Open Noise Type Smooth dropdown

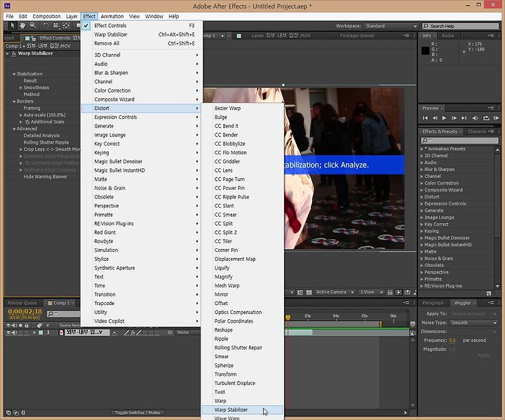tap(473, 323)
